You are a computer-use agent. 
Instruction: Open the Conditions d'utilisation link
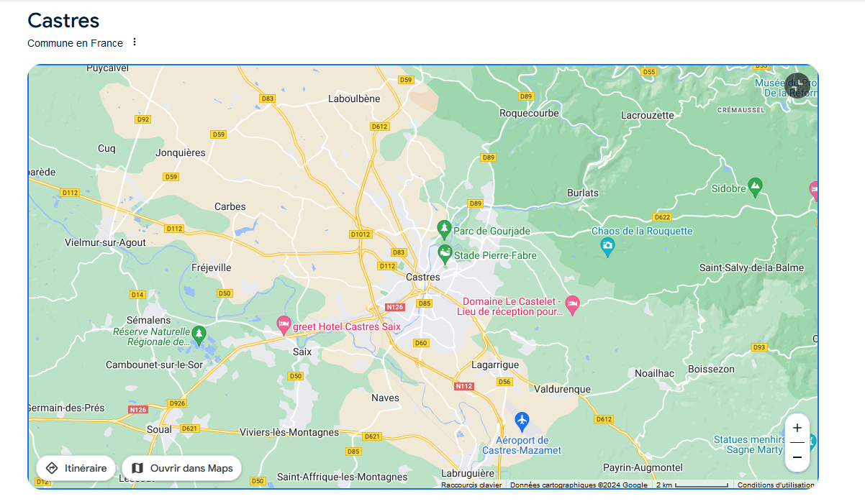point(776,485)
